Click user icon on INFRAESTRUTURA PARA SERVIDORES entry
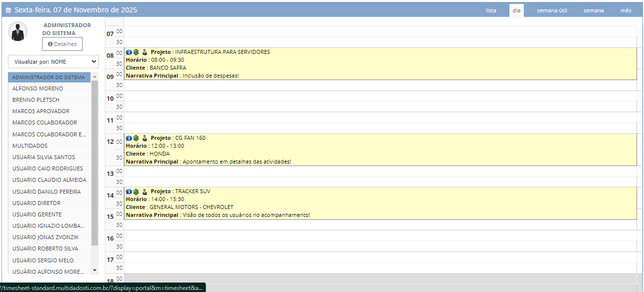This screenshot has height=292, width=644. 144,52
